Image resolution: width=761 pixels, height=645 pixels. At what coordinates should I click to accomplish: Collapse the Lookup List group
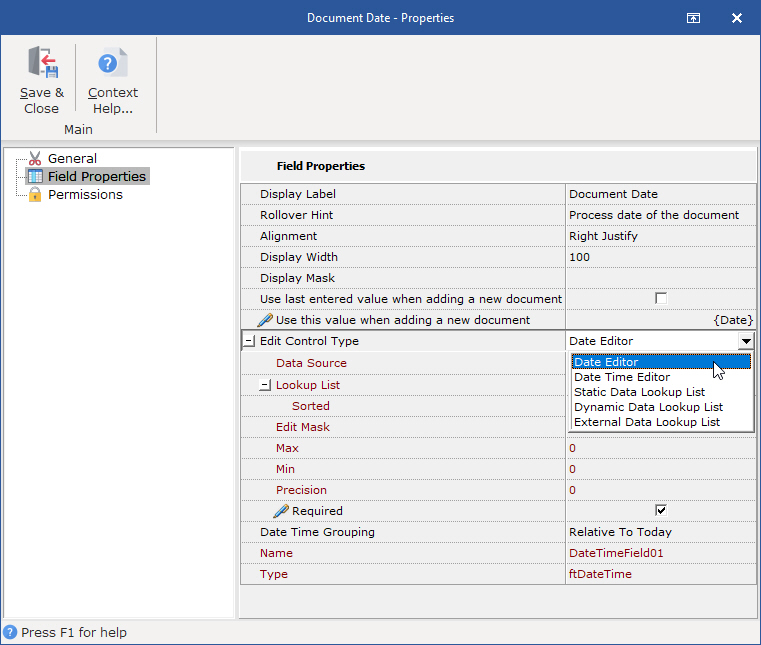[265, 385]
